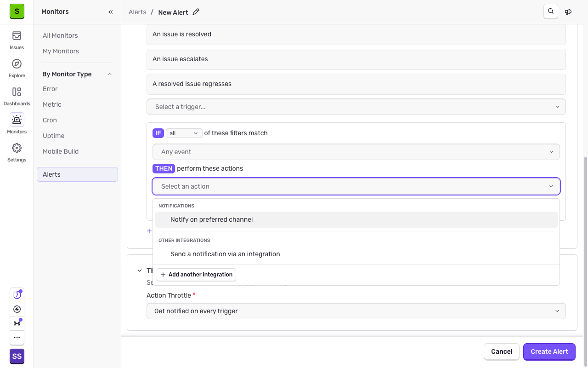
Task: Click the 'An issue is resolved' trigger row
Action: coord(356,34)
